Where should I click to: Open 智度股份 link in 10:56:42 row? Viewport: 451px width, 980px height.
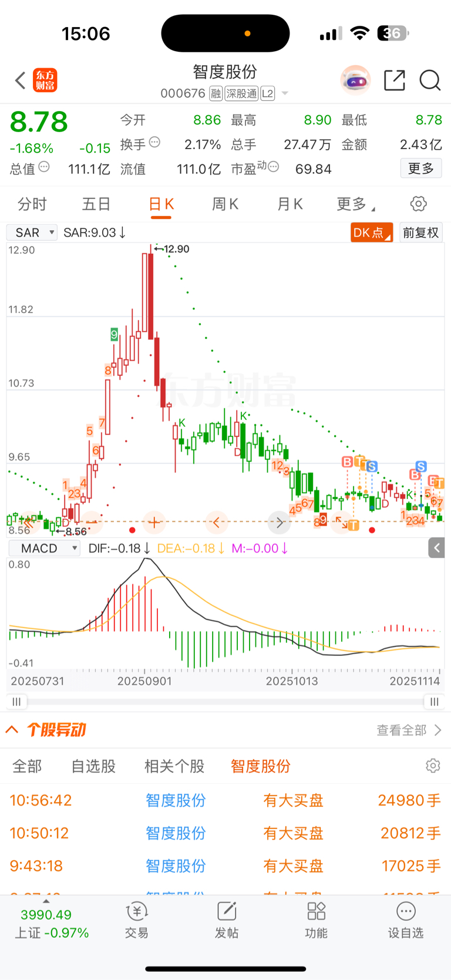[176, 800]
